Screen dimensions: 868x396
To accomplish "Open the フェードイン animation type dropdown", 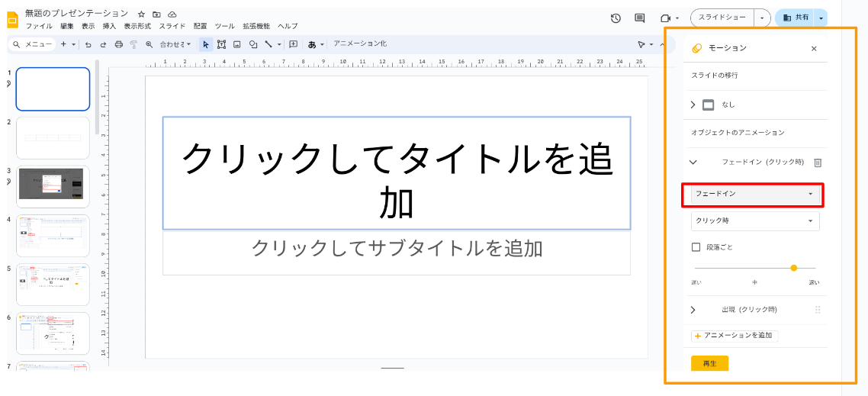I will (755, 193).
